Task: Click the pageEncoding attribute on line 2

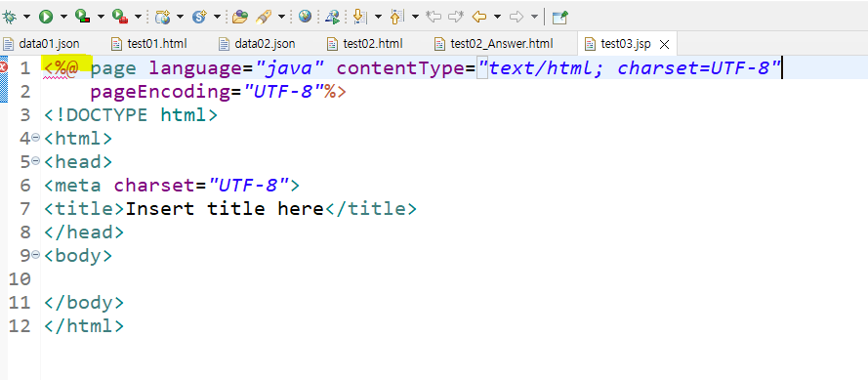Action: (160, 92)
